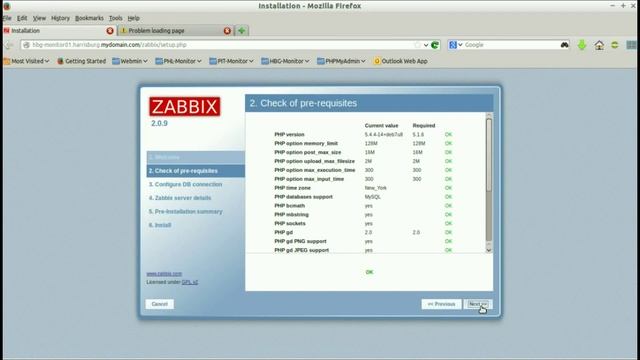Click the Required column header
Viewport: 640px width, 360px height.
(x=424, y=125)
